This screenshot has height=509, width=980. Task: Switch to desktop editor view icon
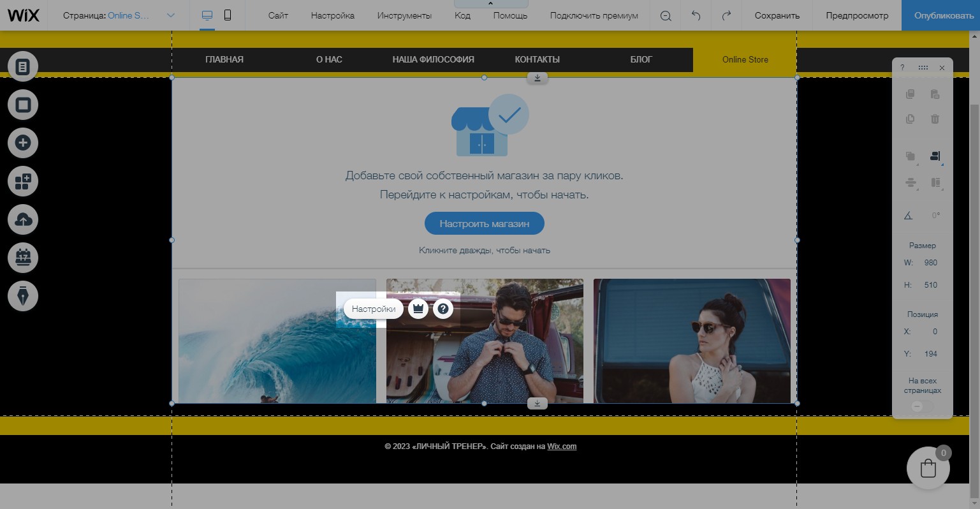207,15
